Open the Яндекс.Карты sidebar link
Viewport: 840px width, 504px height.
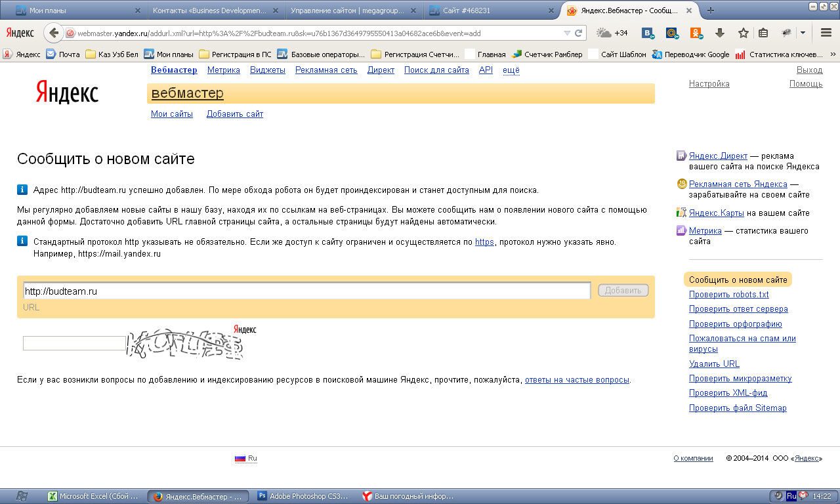click(717, 213)
